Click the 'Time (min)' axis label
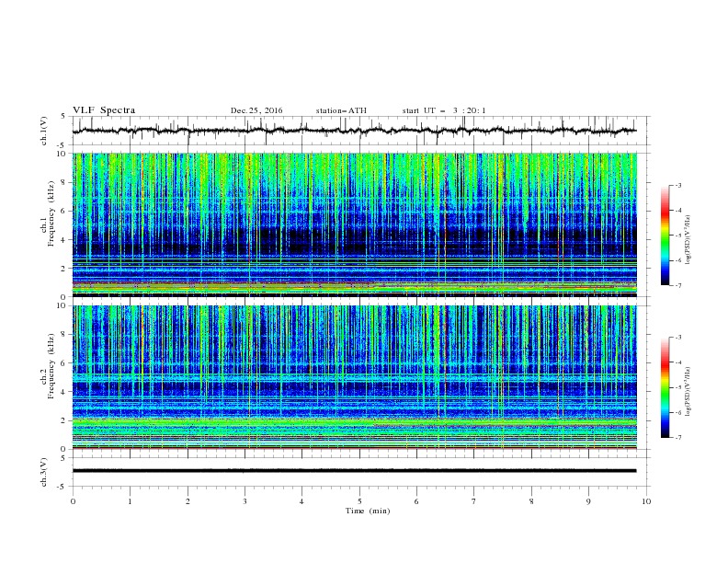The height and width of the screenshot is (563, 728). [368, 511]
